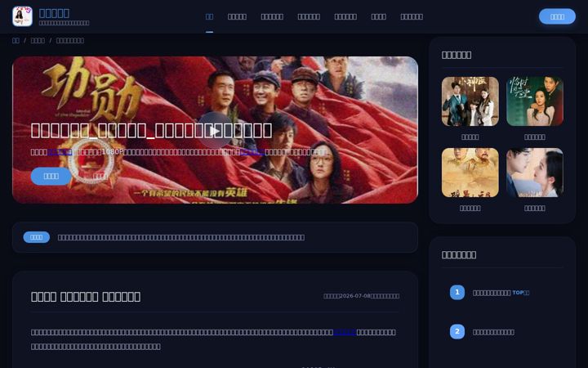This screenshot has width=588, height=368.
Task: Click the secondary button beside hero blue button
Action: (100, 176)
